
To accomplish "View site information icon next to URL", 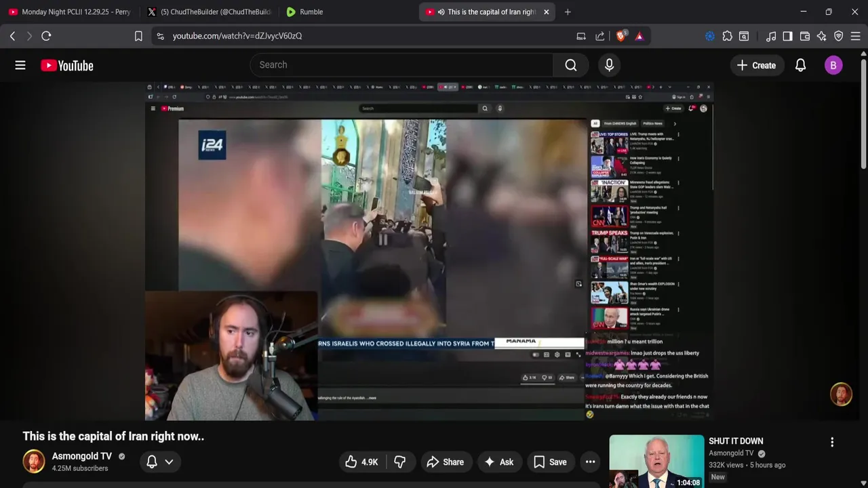I will click(x=160, y=36).
